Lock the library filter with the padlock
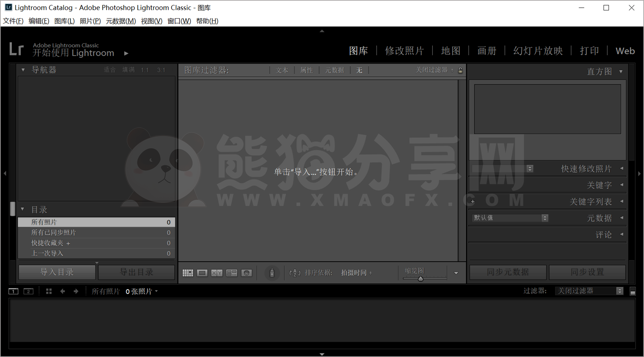 click(x=460, y=70)
